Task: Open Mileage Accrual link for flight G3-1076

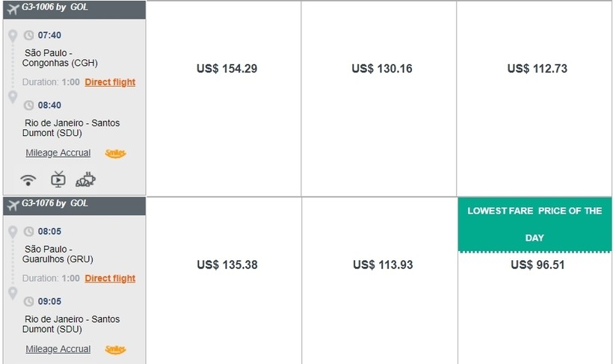Action: tap(58, 349)
